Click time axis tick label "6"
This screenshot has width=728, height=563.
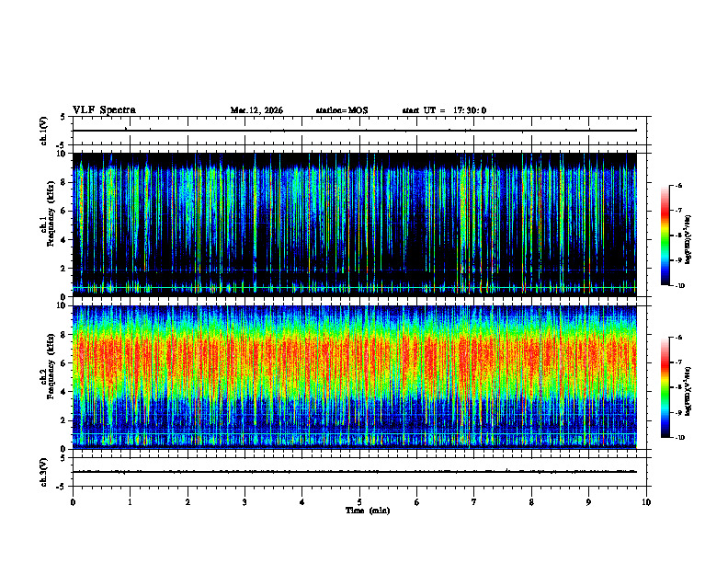[x=417, y=502]
